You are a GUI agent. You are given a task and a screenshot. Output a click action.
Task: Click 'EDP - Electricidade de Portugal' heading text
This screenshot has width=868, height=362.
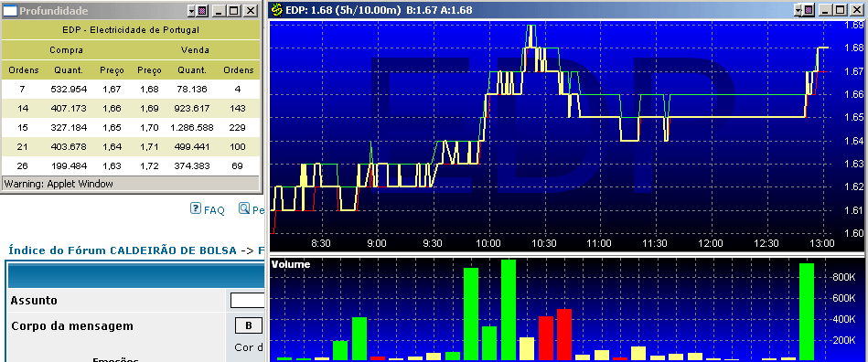coord(131,30)
